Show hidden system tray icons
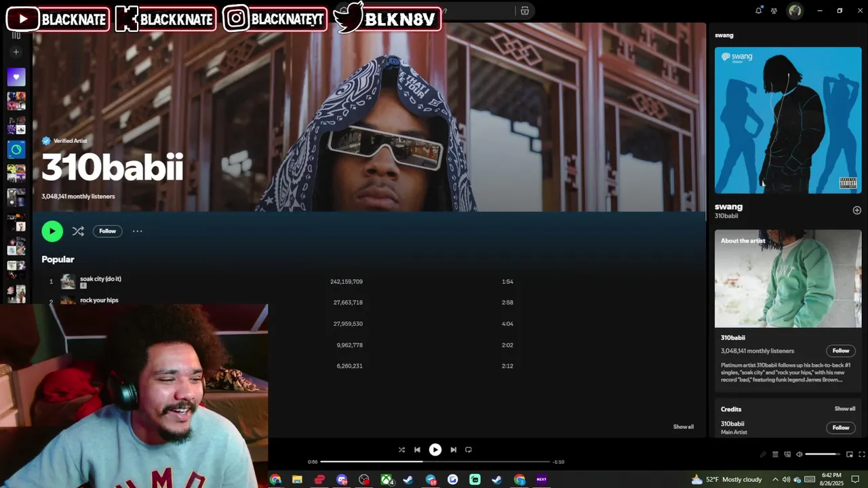868x488 pixels. point(775,479)
